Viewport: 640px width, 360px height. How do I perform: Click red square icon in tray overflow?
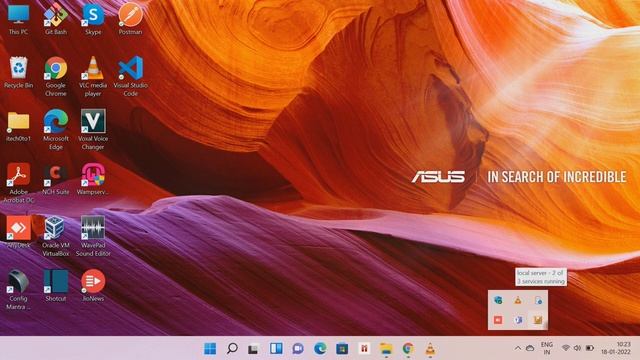coord(498,320)
